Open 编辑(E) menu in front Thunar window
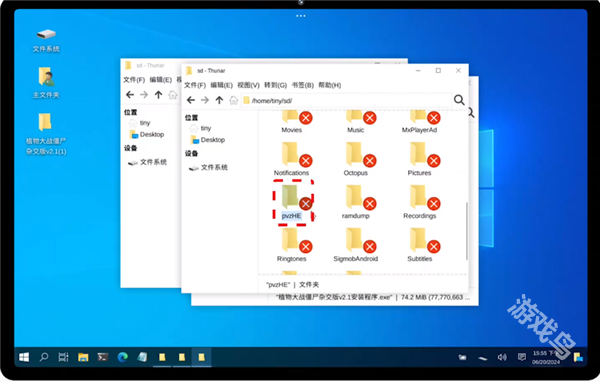Screen dimensions: 600x381 (222, 85)
